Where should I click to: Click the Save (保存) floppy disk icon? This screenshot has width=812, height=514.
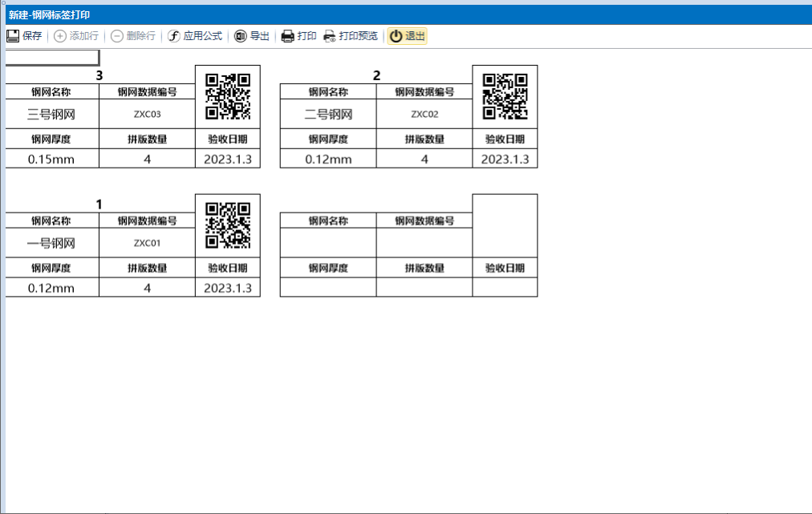(x=13, y=36)
